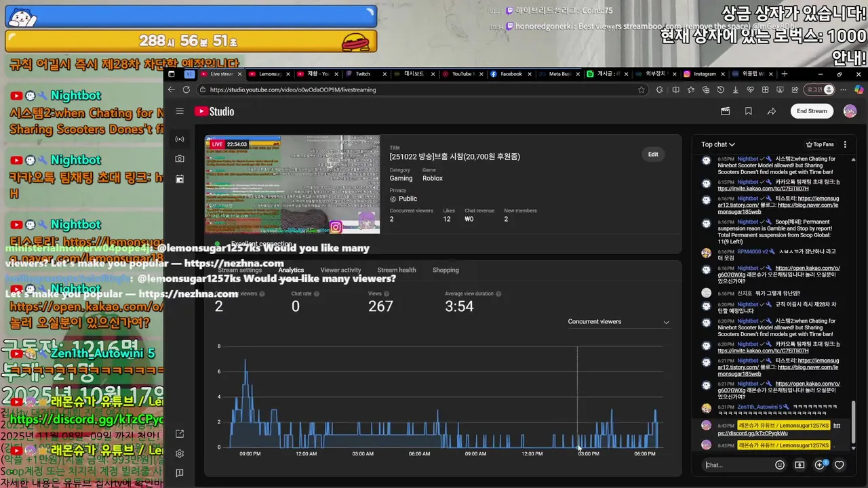Click the YouTube Studio logo

[x=214, y=112]
